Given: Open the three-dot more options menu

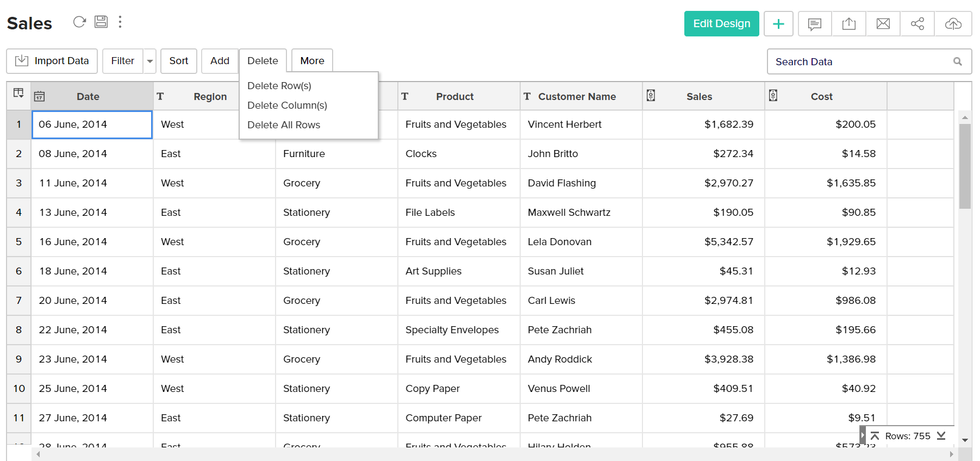Looking at the screenshot, I should (x=120, y=22).
